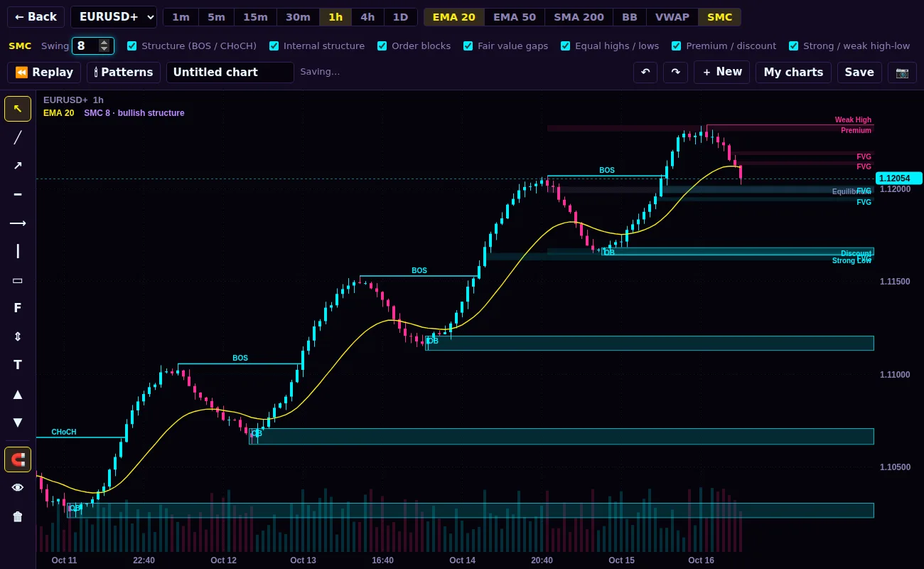Enable the SMA 200 indicator

[x=579, y=17]
